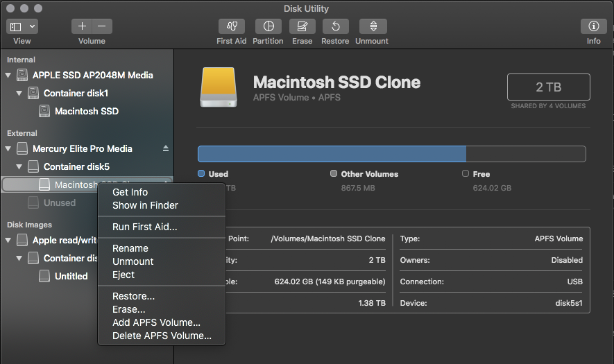614x364 pixels.
Task: Click the Restore toolbar icon
Action: coord(335,26)
